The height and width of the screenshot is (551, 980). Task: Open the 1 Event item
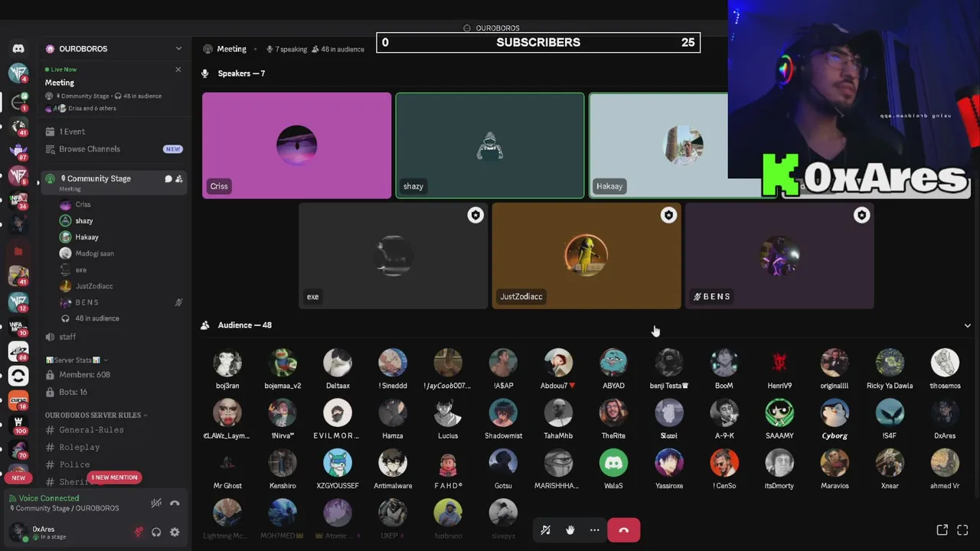tap(113, 132)
